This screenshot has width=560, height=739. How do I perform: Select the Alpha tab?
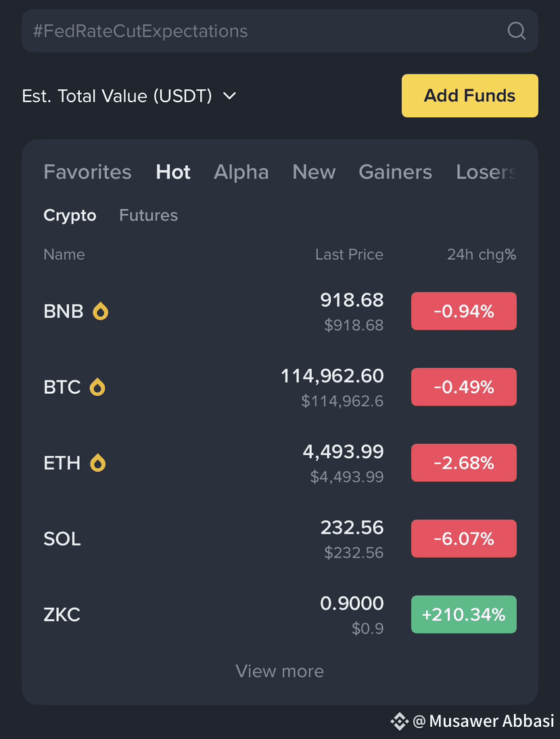pos(241,172)
